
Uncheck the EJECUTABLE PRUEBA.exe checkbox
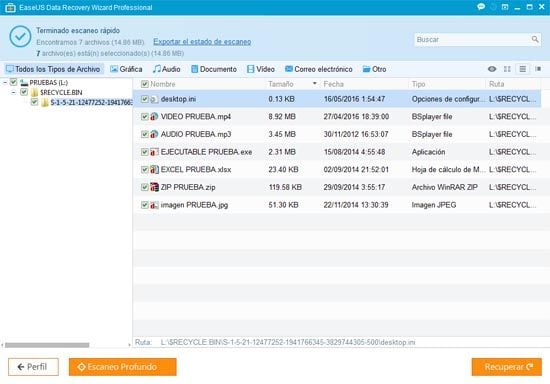pyautogui.click(x=145, y=152)
